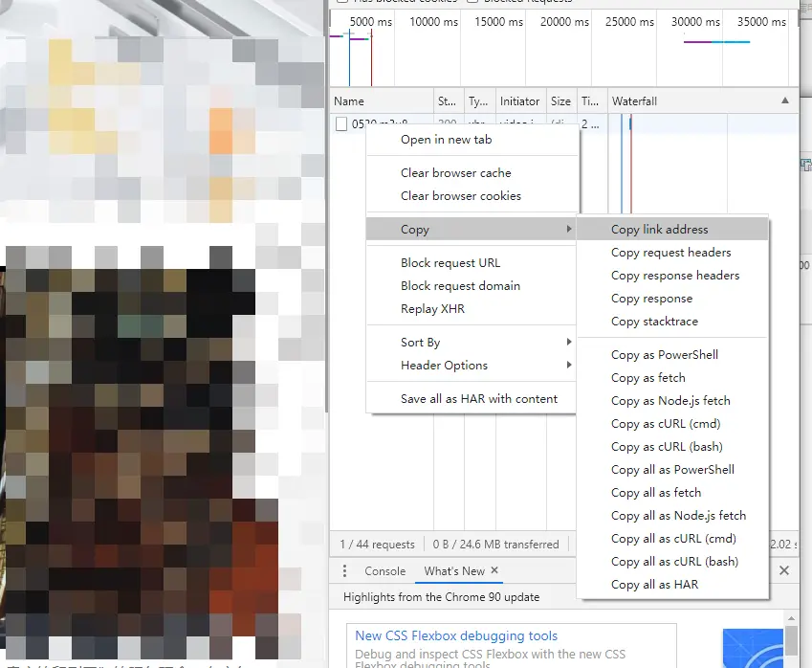Viewport: 812px width, 668px height.
Task: Click the What's New panel scrollbar
Action: pos(791,640)
